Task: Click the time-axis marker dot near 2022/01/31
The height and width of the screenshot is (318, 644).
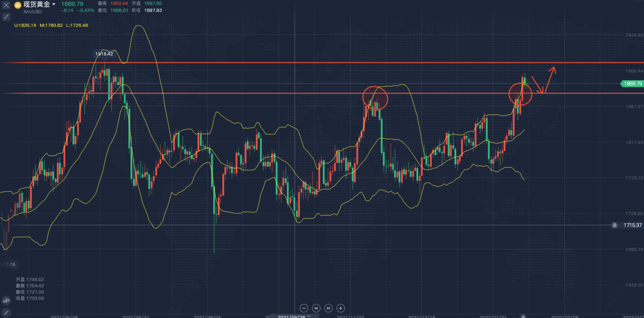Action: [524, 316]
